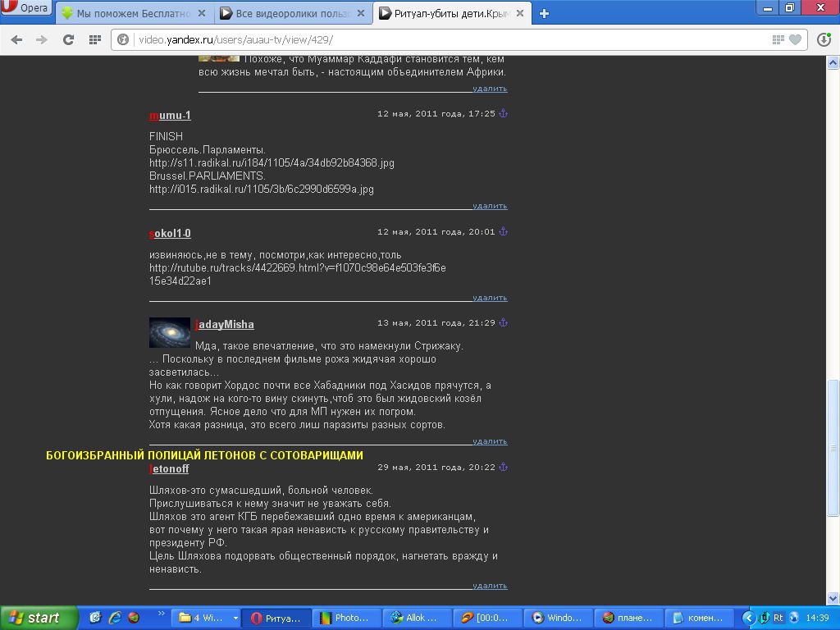This screenshot has width=840, height=630.
Task: Click the vertical scrollbar thumb
Action: tap(833, 448)
